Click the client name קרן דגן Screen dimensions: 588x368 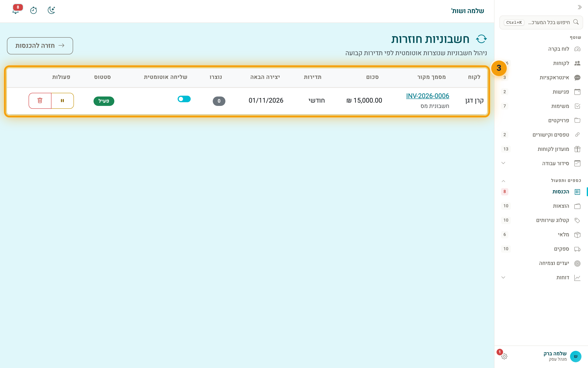coord(474,101)
